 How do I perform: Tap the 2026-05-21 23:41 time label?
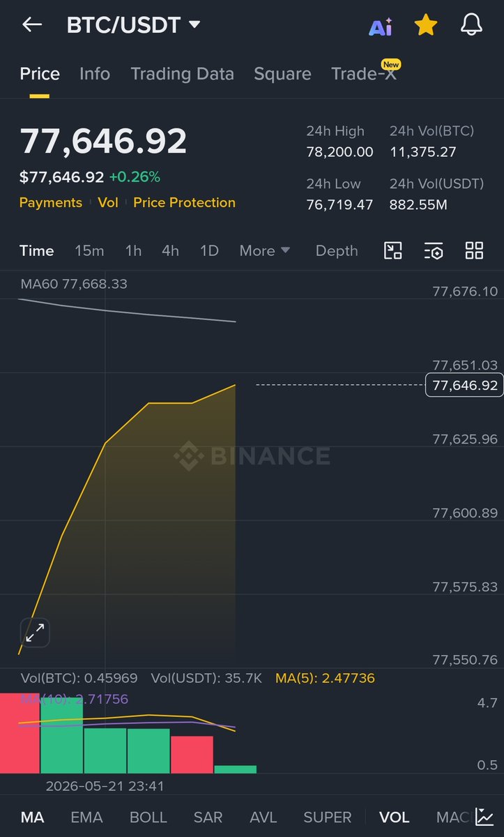pos(105,786)
